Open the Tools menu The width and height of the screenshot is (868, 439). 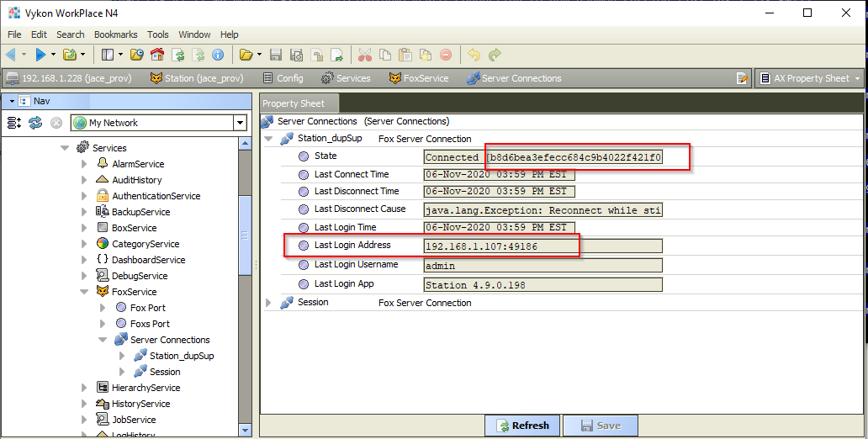(x=158, y=34)
